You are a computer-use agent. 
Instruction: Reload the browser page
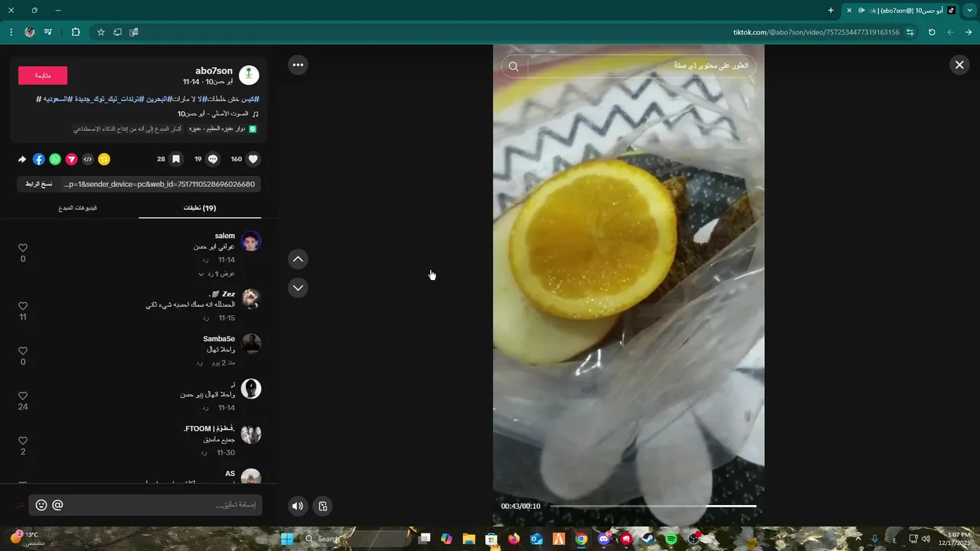(932, 32)
